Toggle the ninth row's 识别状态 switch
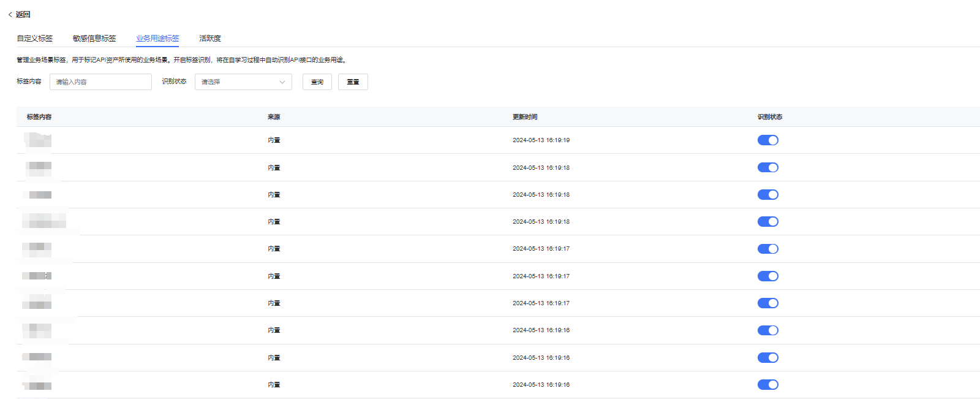 click(767, 357)
